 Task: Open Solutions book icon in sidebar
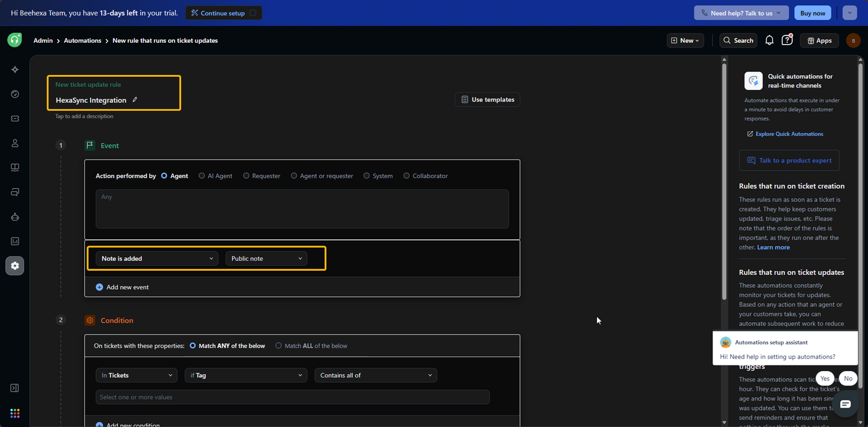point(15,168)
